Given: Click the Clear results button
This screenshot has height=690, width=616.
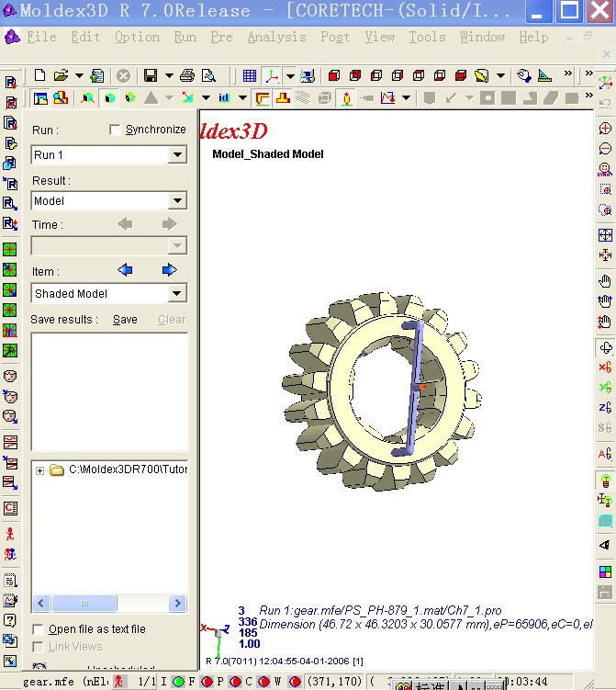Looking at the screenshot, I should point(172,320).
